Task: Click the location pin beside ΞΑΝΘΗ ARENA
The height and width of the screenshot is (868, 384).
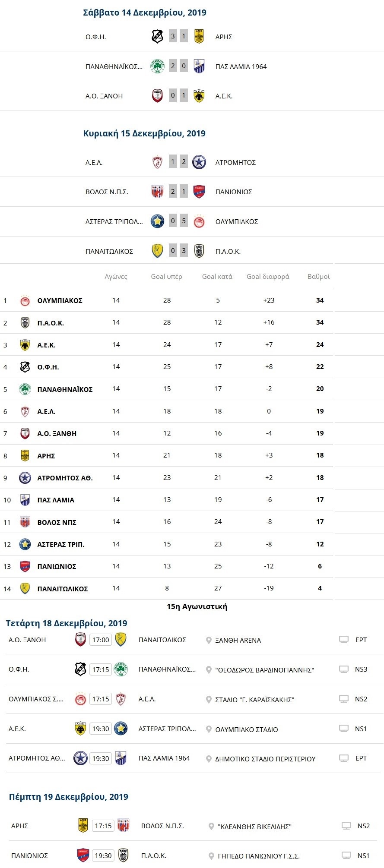Action: tap(209, 640)
